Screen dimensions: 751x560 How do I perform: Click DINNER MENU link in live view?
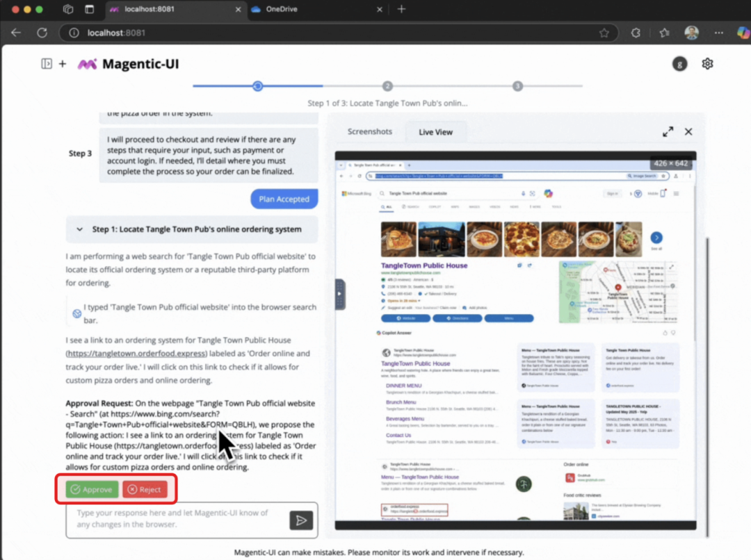404,386
